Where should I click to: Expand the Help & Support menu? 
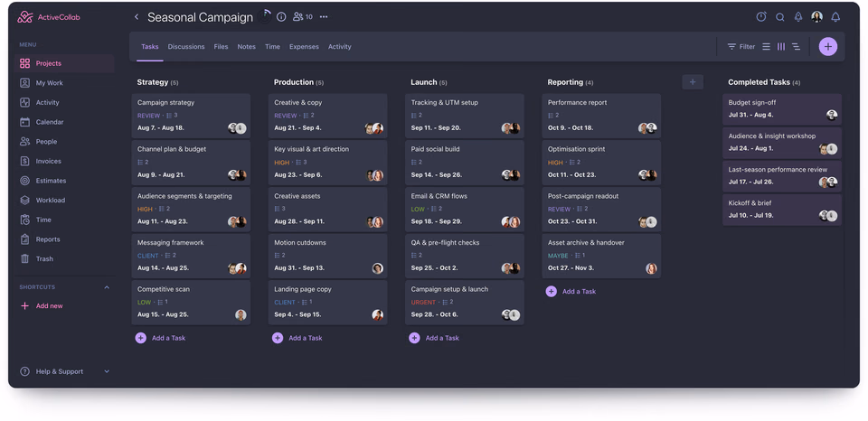[65, 372]
